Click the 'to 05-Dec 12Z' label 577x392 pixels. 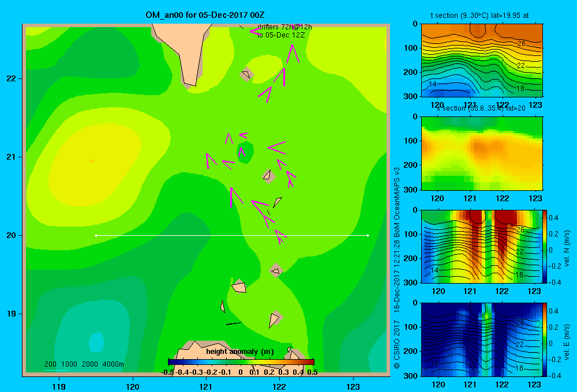coord(281,35)
